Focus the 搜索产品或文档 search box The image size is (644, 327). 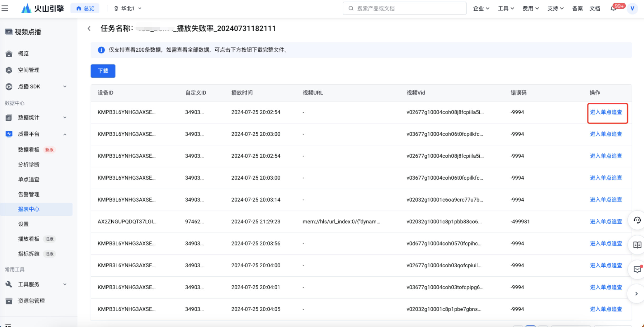[404, 8]
